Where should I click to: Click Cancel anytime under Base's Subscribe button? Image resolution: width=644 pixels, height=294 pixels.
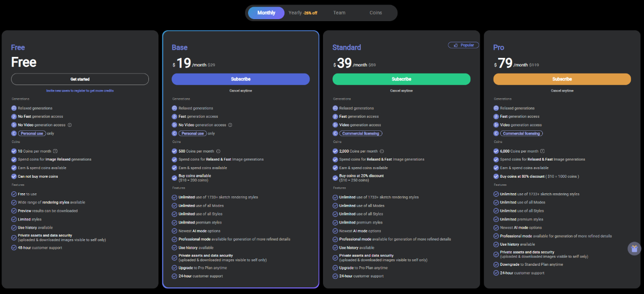click(x=240, y=91)
